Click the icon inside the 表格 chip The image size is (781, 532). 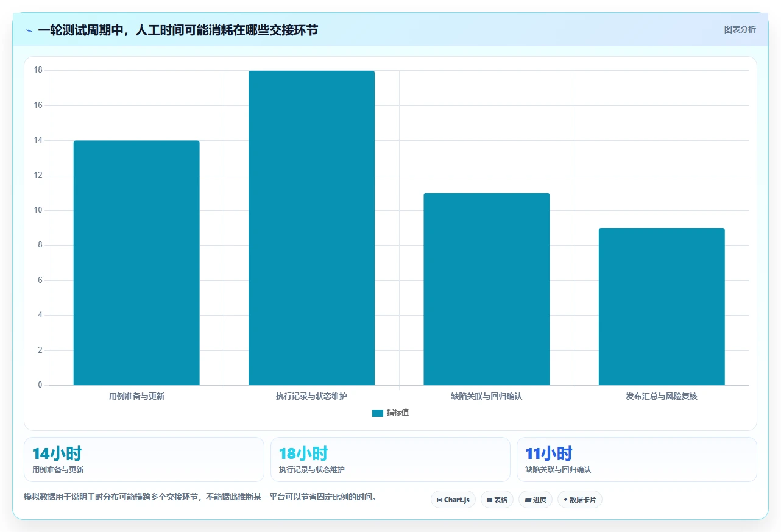click(x=489, y=500)
